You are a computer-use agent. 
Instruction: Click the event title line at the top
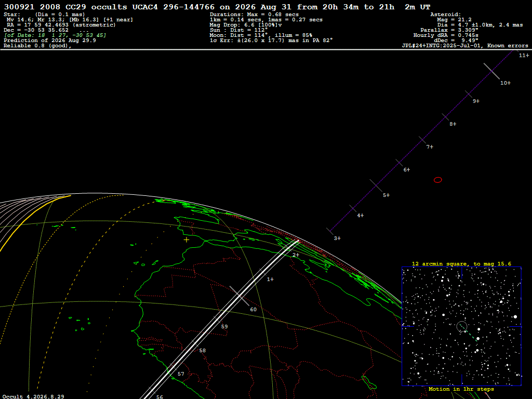tap(217, 7)
